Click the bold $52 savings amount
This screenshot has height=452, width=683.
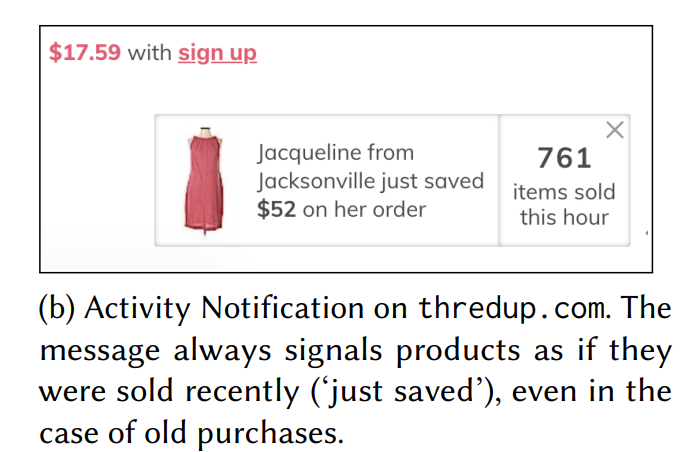click(276, 209)
